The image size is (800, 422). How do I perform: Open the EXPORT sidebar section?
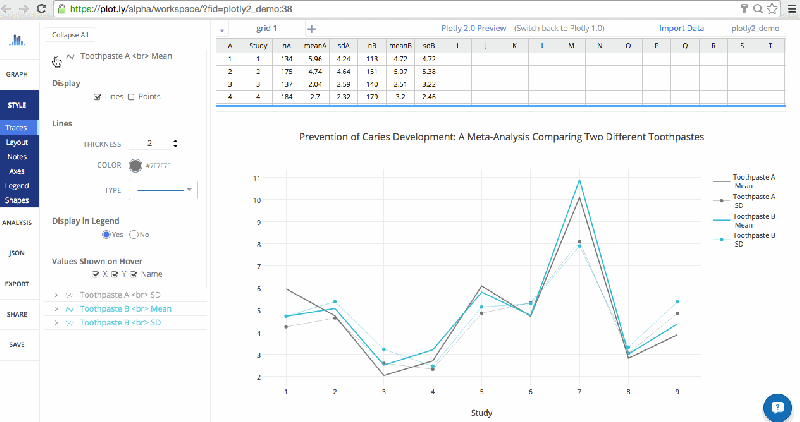coord(17,284)
